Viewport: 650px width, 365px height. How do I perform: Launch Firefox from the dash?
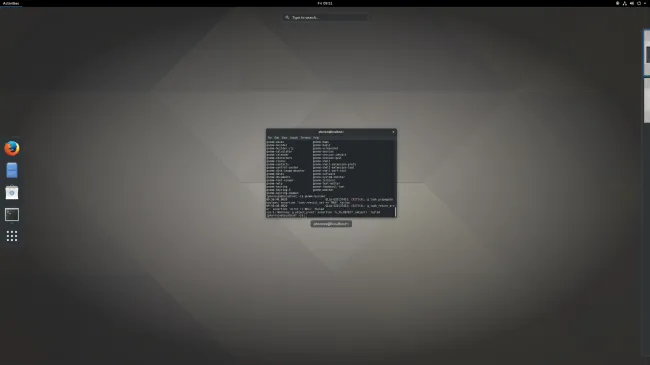[x=12, y=148]
